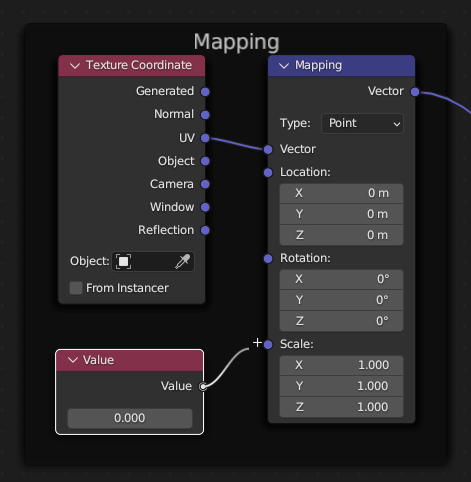Click the eyedropper icon in Object field
This screenshot has width=471, height=482.
[183, 261]
